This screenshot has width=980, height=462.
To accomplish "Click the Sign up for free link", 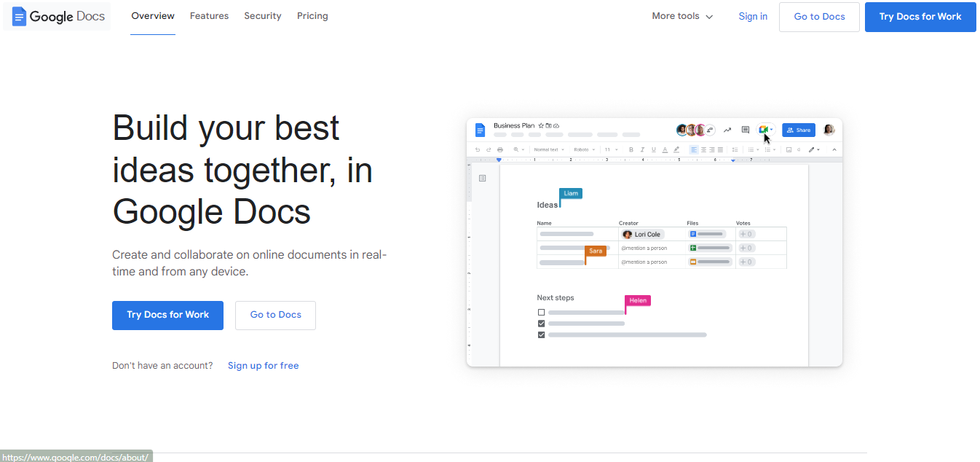I will coord(264,366).
